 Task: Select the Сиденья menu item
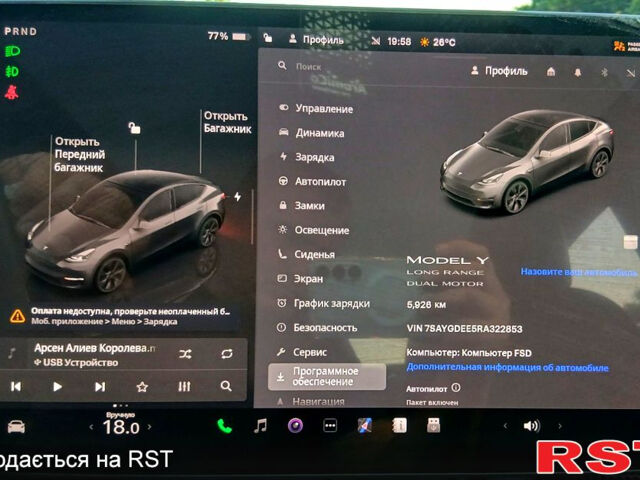point(306,254)
